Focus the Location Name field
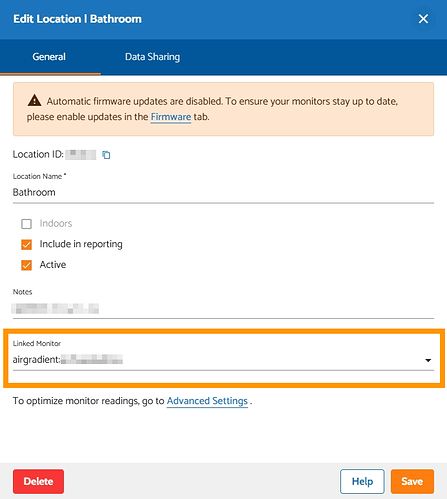 223,193
